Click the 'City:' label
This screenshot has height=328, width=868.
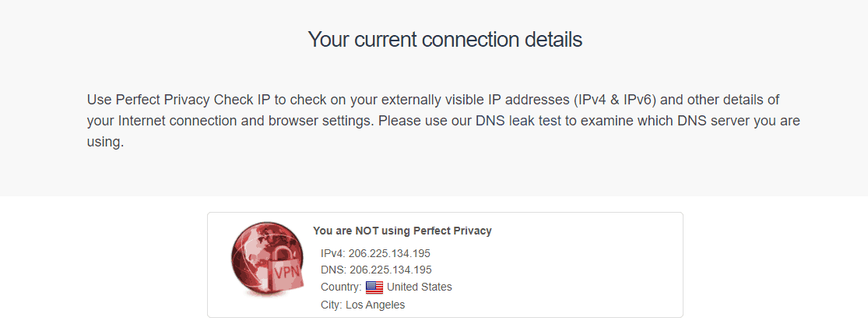click(332, 305)
